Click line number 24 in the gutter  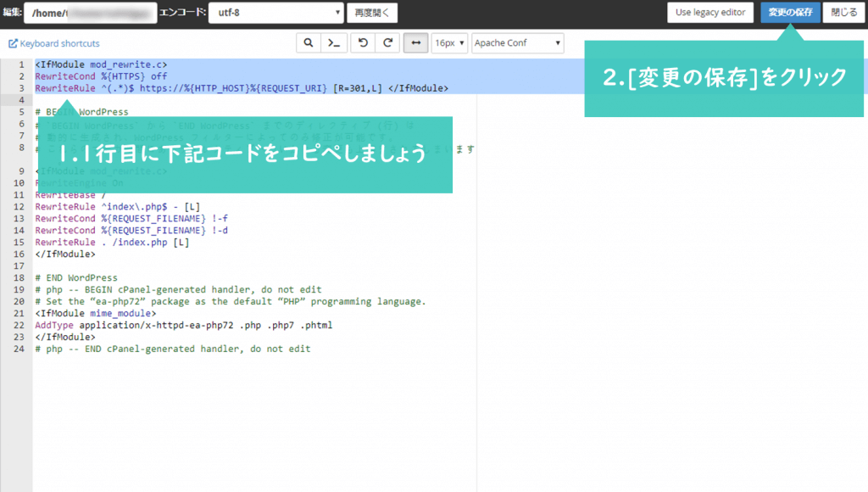(x=19, y=349)
